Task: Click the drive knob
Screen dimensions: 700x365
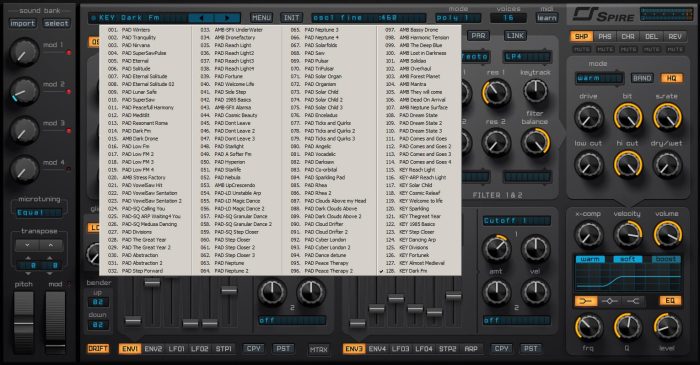Action: point(589,117)
